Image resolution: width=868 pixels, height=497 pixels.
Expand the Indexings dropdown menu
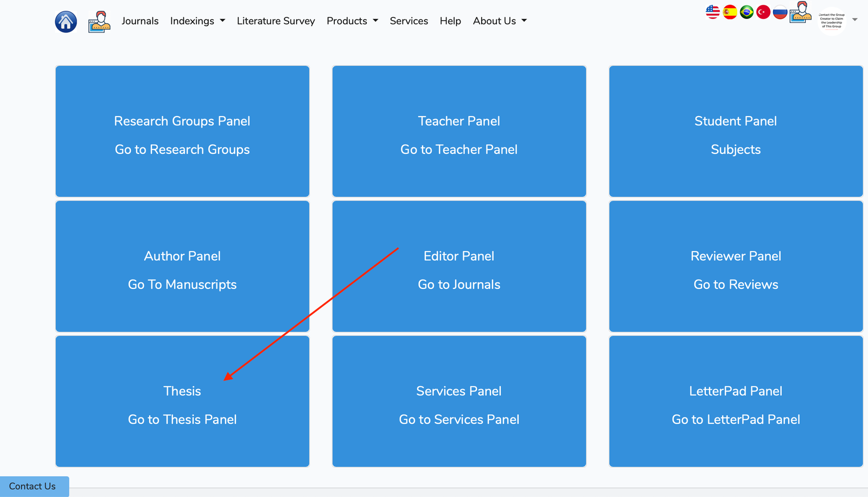tap(197, 21)
